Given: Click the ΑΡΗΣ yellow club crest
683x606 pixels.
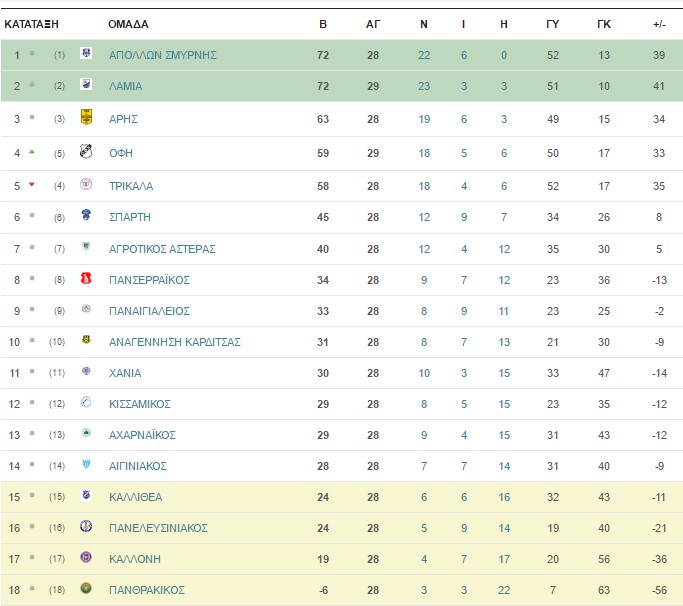Looking at the screenshot, I should 86,117.
